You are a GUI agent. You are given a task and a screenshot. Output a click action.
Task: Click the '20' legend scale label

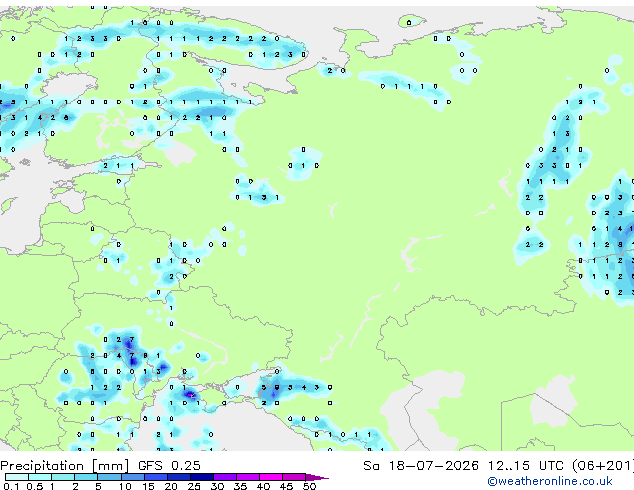point(171,486)
